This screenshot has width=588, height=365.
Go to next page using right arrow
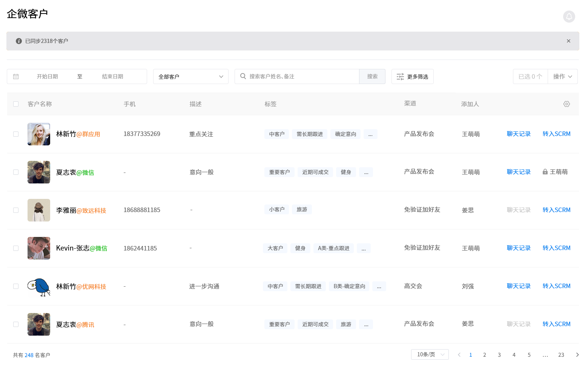tap(577, 355)
